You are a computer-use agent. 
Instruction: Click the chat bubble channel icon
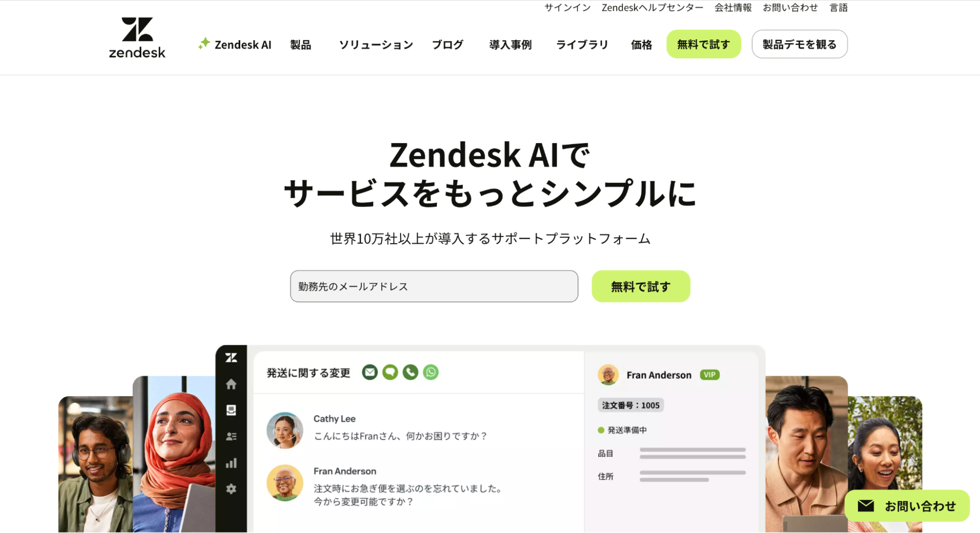390,372
